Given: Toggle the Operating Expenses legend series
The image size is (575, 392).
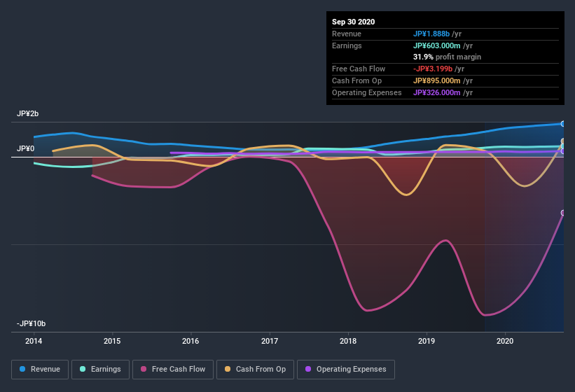Looking at the screenshot, I should click(x=345, y=370).
